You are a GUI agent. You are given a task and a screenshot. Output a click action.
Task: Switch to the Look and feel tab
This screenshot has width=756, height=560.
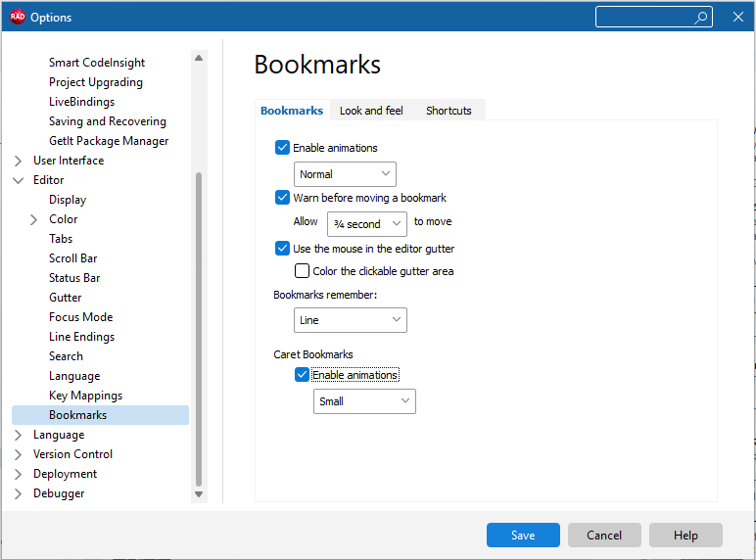coord(371,111)
